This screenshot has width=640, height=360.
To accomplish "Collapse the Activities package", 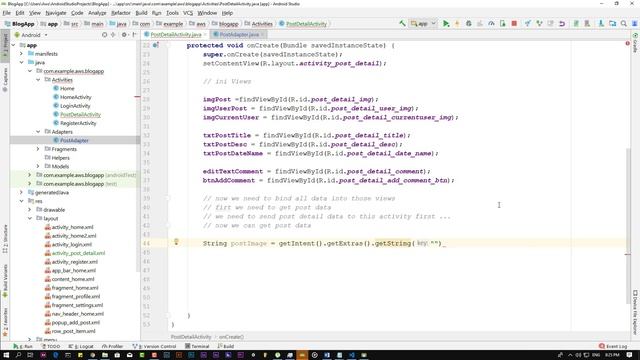I will coord(38,80).
